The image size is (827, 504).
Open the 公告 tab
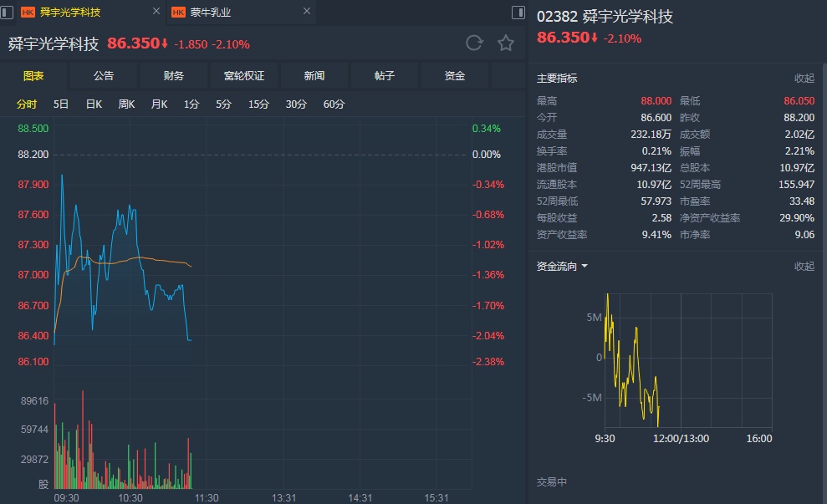(x=104, y=76)
